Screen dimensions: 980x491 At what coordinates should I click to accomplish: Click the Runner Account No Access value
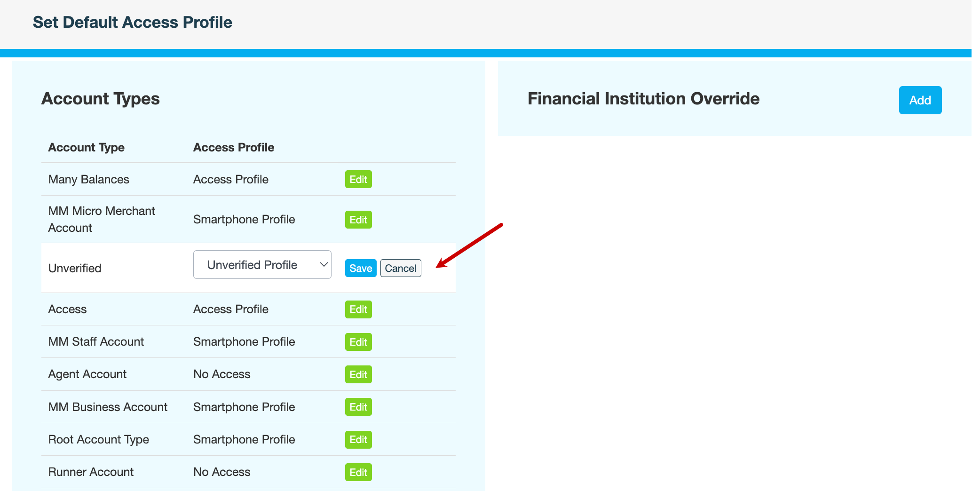tap(221, 472)
